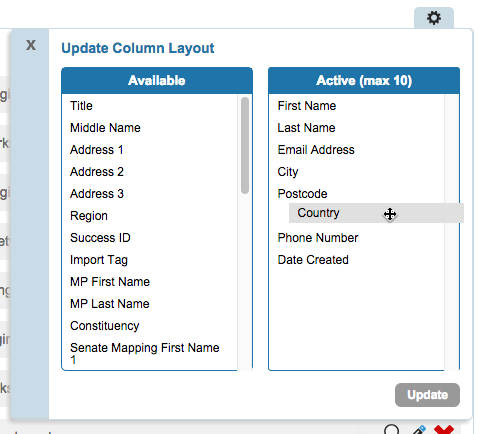Open the gear settings icon
This screenshot has height=434, width=484.
click(434, 18)
